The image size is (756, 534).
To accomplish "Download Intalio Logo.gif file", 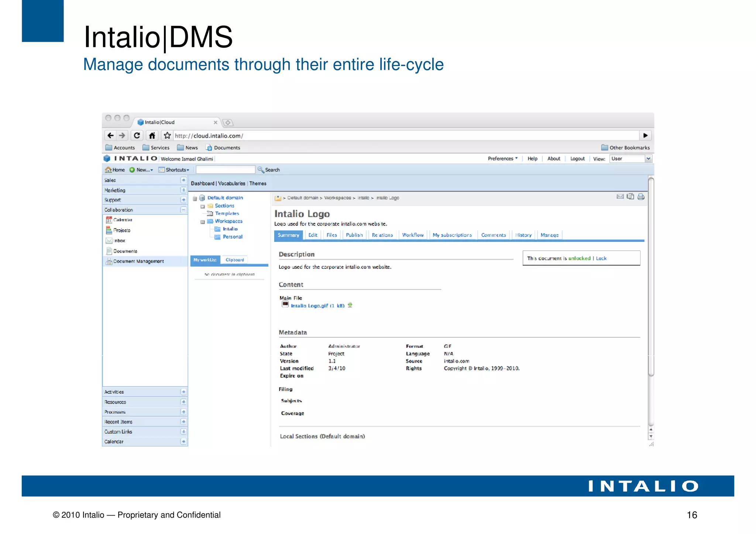I will coord(350,305).
